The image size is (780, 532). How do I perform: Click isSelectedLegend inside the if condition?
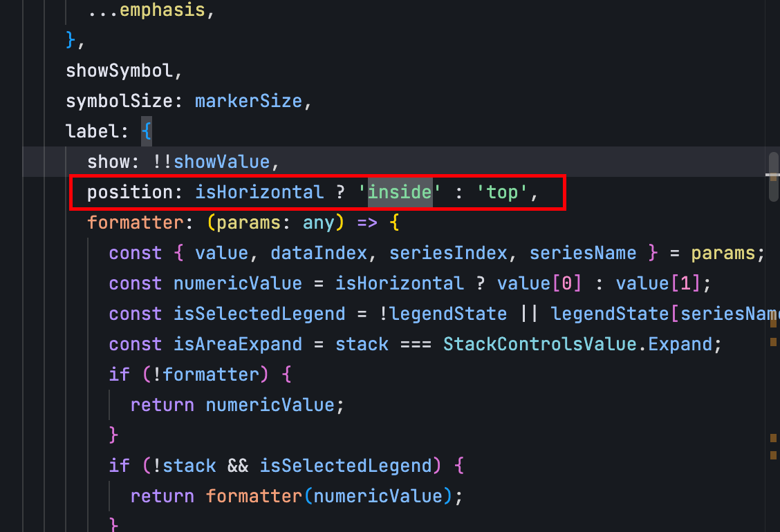tap(346, 466)
